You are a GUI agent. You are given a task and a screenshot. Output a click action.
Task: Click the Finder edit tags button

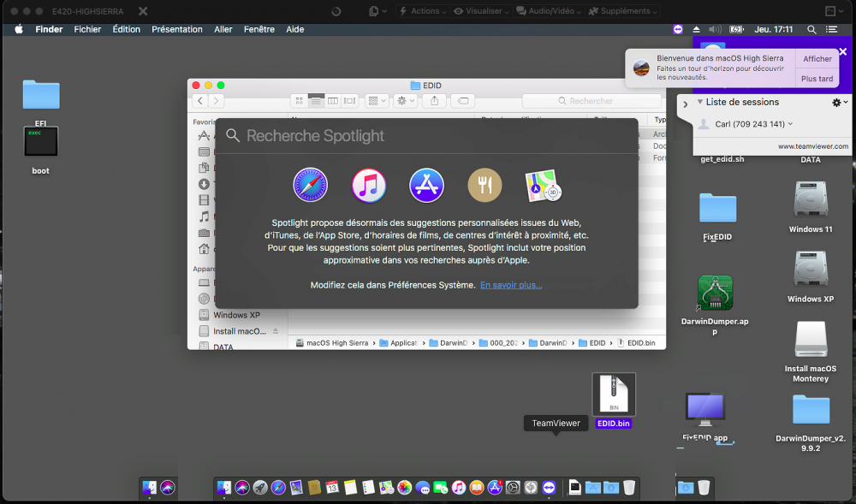click(x=462, y=101)
